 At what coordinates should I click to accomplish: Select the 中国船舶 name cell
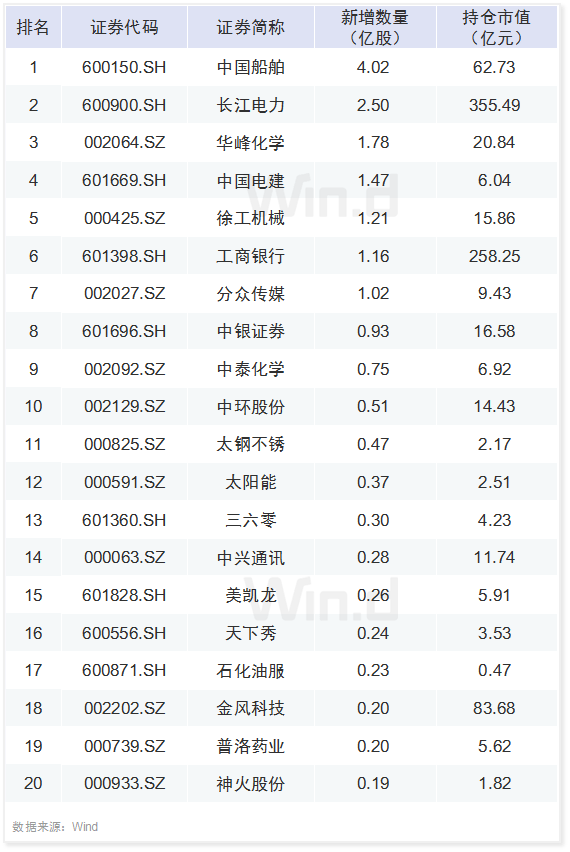[250, 67]
